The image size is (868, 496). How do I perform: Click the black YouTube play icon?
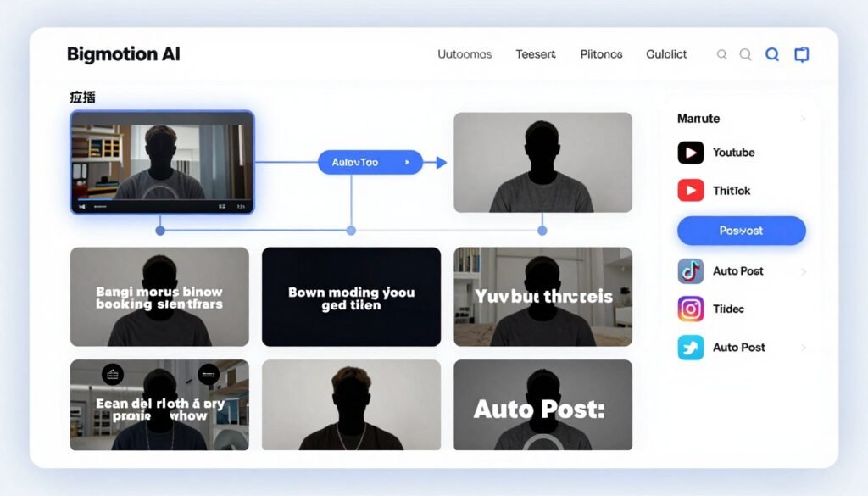(x=690, y=153)
